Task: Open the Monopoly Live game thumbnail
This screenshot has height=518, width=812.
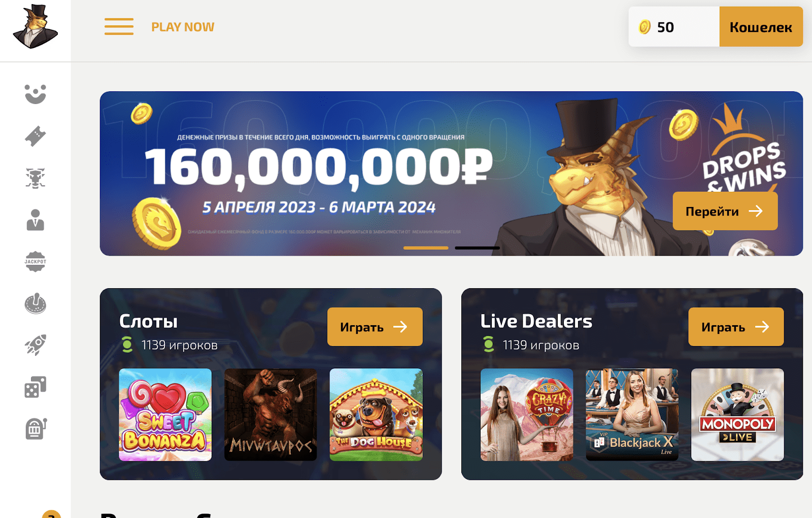Action: 737,415
